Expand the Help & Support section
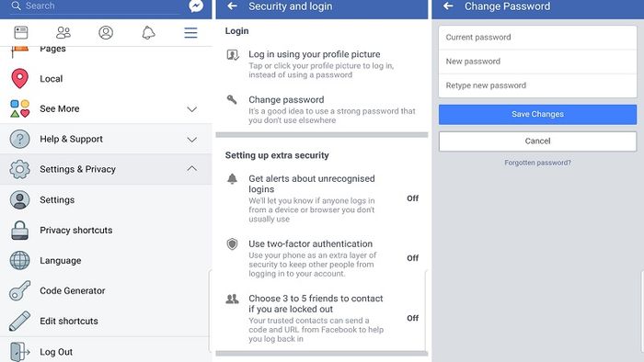This screenshot has width=644, height=362. [x=106, y=139]
